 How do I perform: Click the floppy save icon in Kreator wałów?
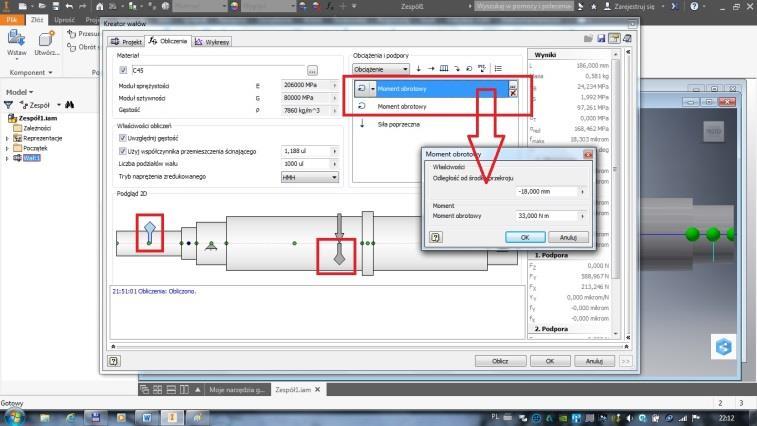[601, 39]
